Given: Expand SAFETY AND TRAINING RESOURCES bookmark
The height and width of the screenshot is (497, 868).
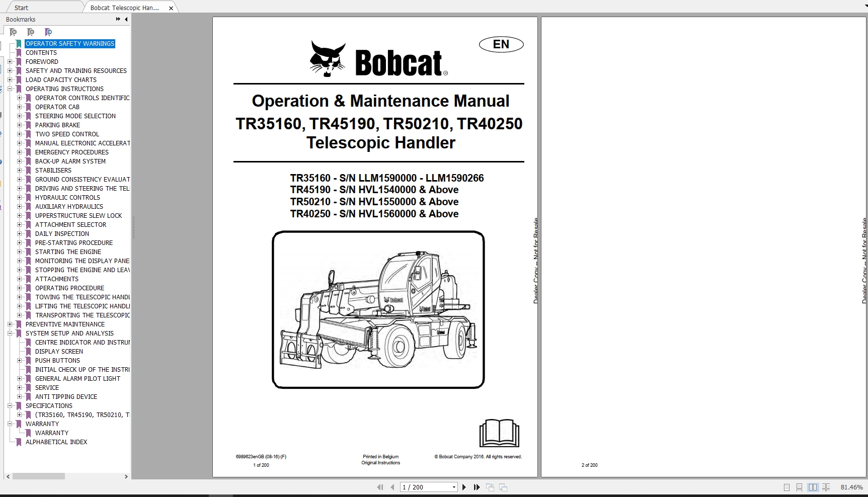Looking at the screenshot, I should (x=10, y=71).
